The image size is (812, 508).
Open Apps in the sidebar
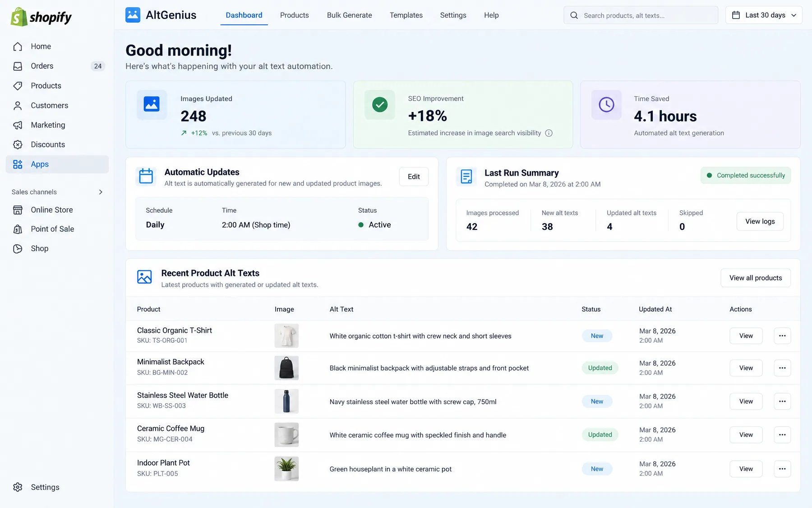[57, 164]
